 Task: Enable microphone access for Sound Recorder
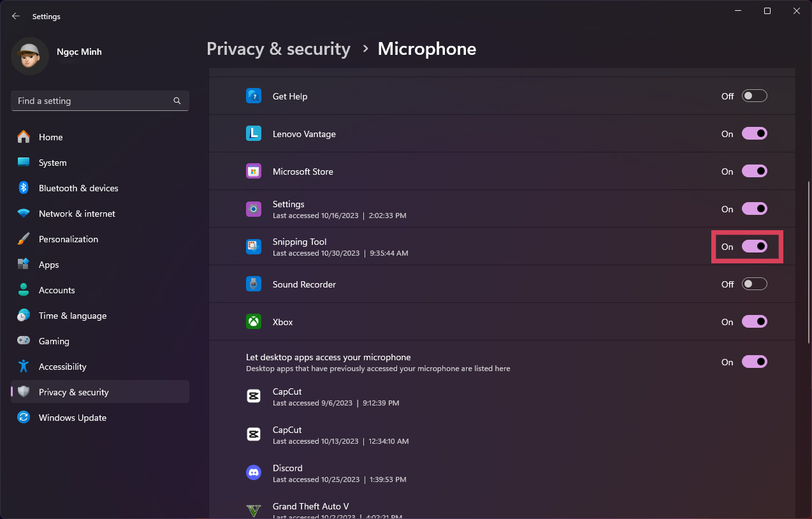pos(755,284)
